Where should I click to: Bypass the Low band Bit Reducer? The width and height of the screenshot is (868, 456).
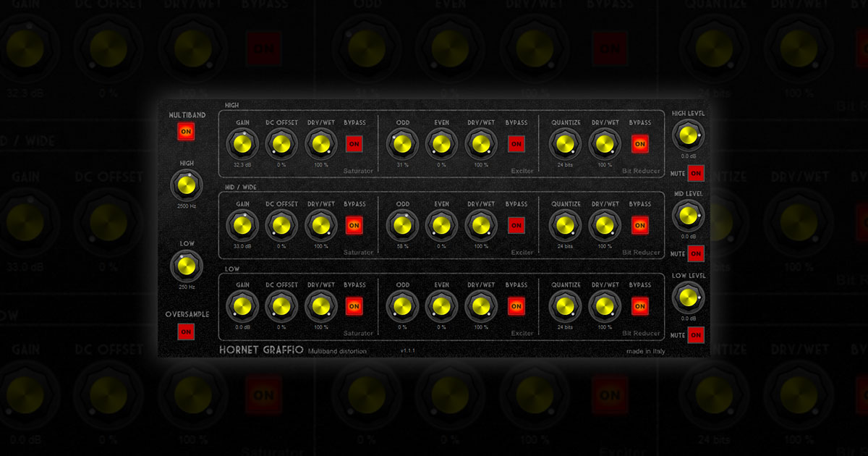(639, 306)
